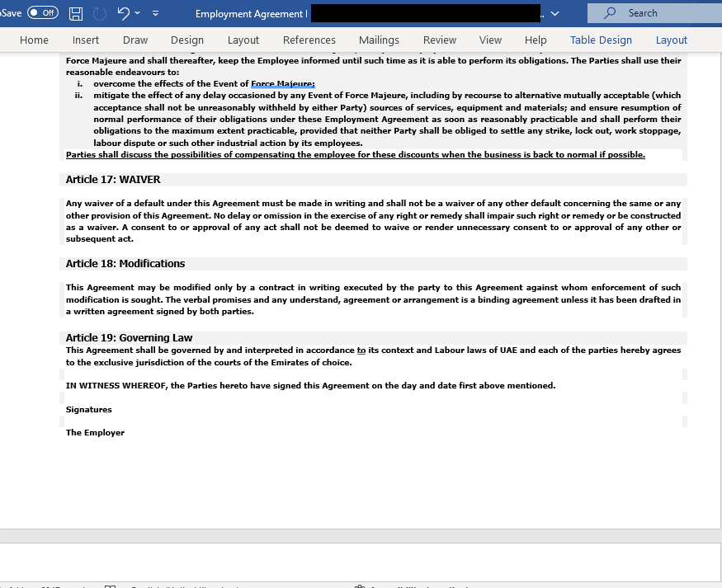
Task: Toggle the AutoSave switch
Action: point(43,12)
